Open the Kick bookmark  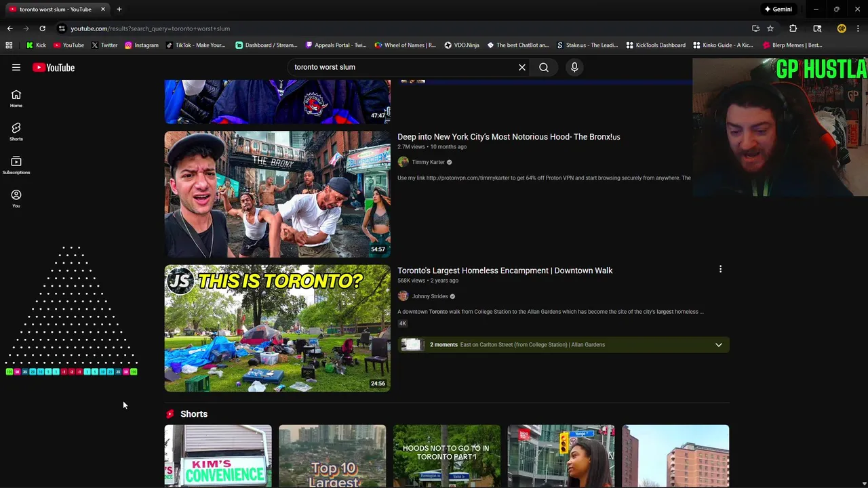coord(36,45)
